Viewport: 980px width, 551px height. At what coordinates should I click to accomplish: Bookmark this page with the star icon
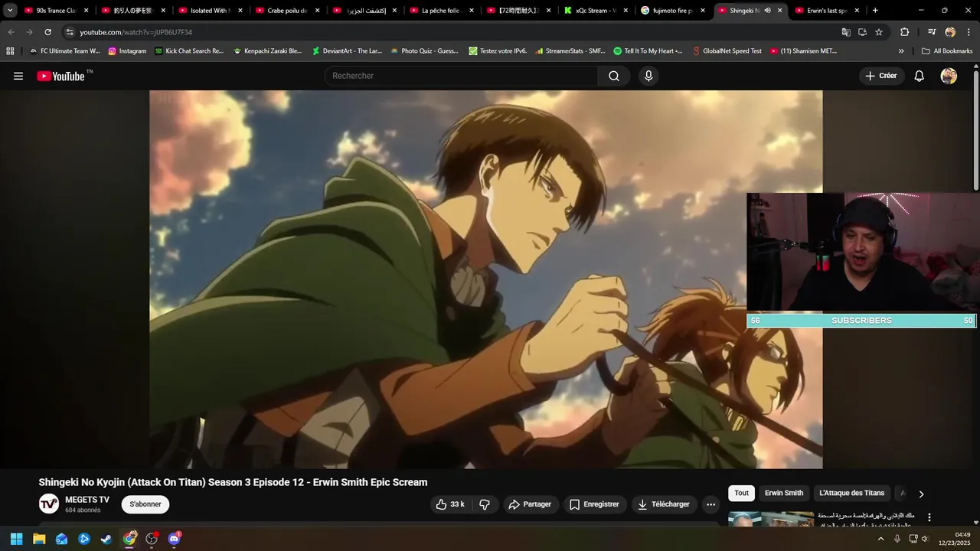[x=879, y=32]
